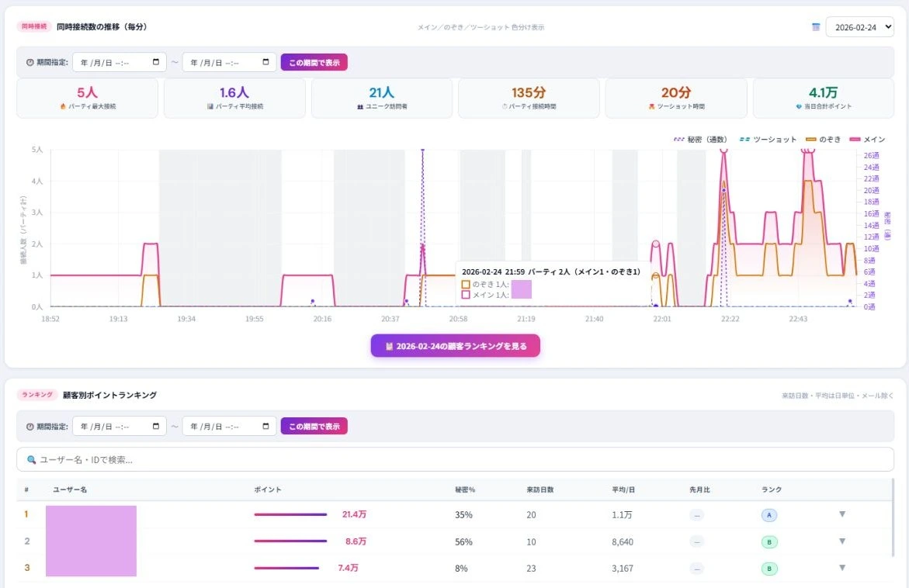Open calendar picker in chart's start date field
The height and width of the screenshot is (588, 909).
[156, 63]
